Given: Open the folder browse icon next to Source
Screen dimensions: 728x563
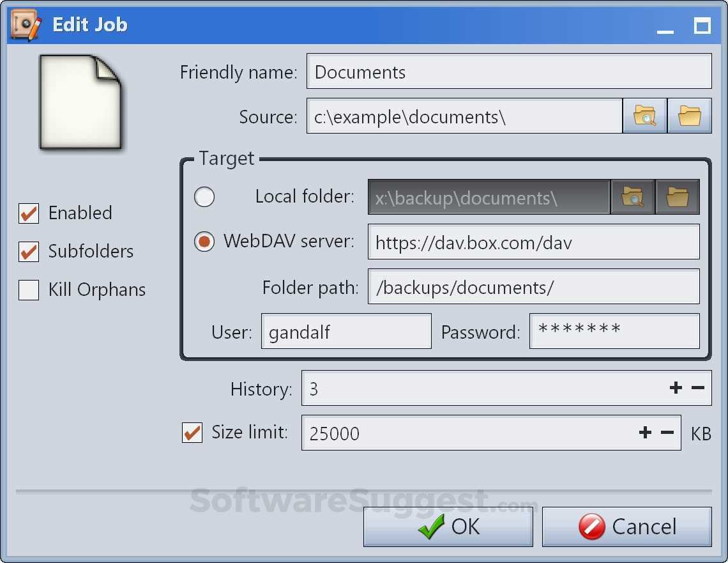Looking at the screenshot, I should click(x=690, y=116).
